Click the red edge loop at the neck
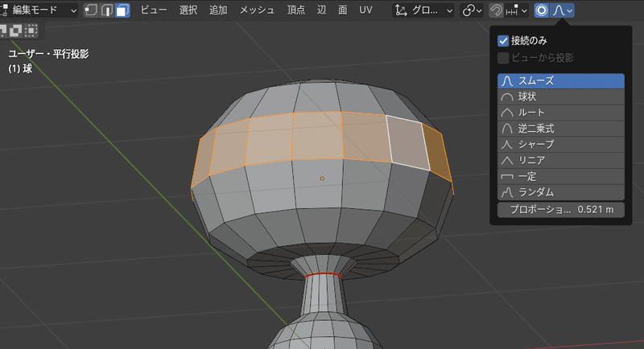Viewport: 644px width, 349px height. pyautogui.click(x=324, y=275)
